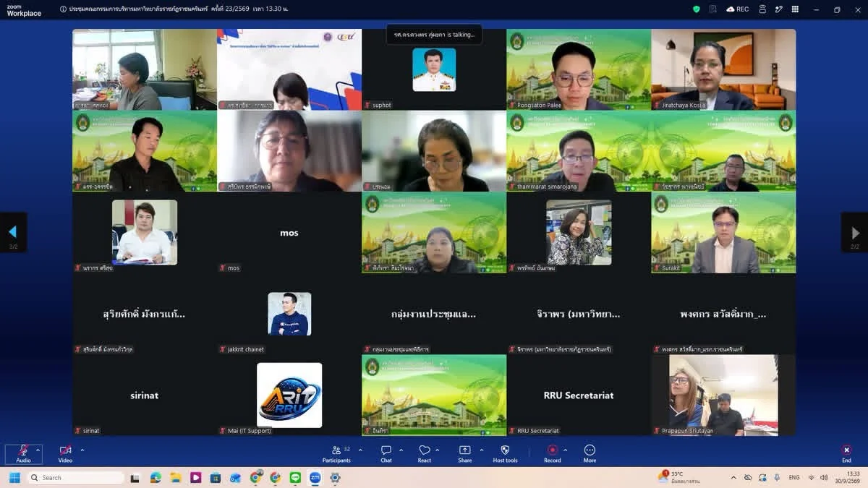Open the annotation pen icon in title bar

point(779,9)
